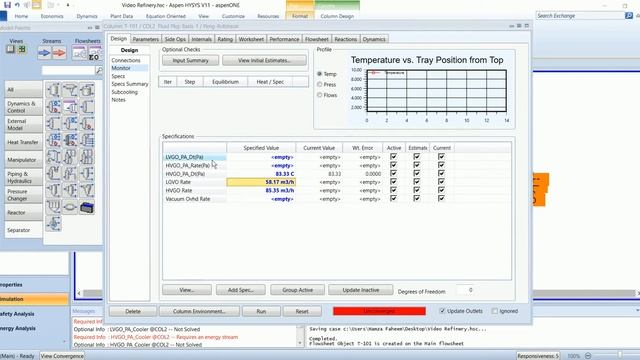640x360 pixels.
Task: Select Notes in the Design list
Action: pos(118,100)
